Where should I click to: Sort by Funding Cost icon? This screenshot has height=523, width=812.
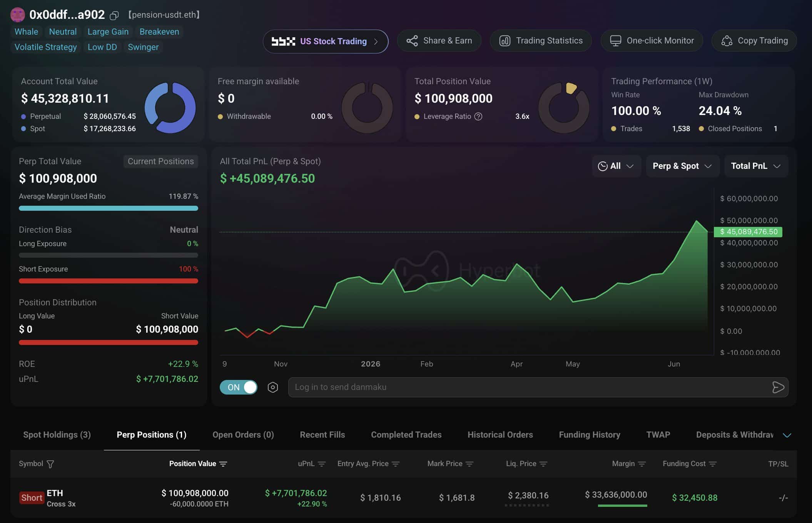pyautogui.click(x=713, y=464)
